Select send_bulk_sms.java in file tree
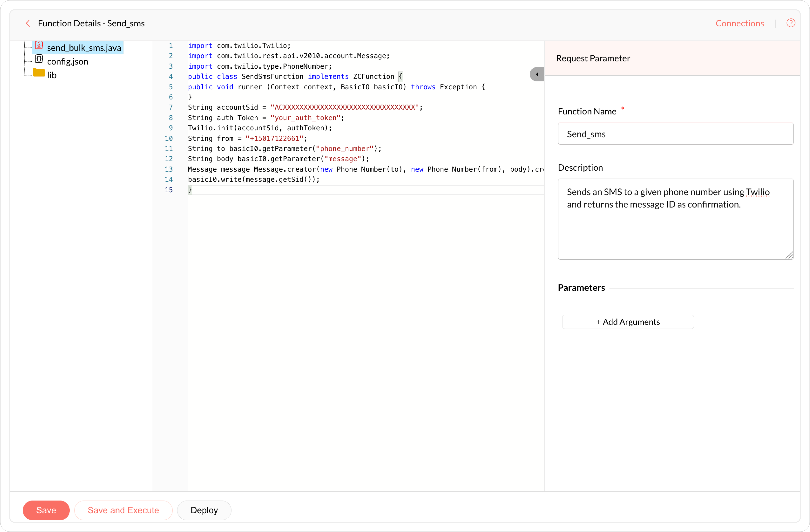This screenshot has width=810, height=532. 84,48
